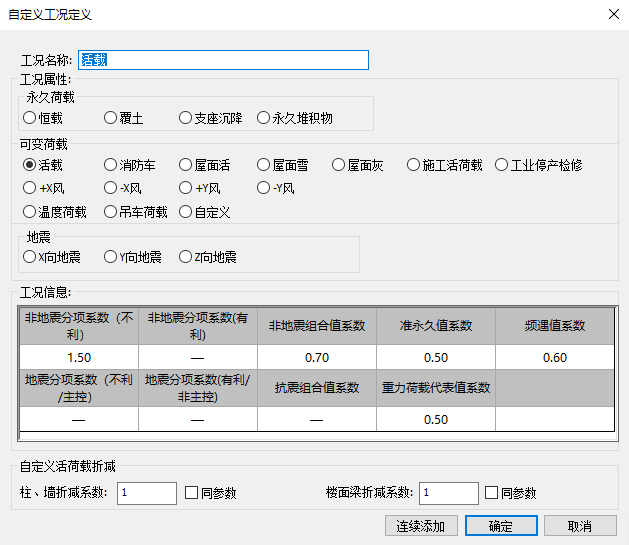Choose the 覆土 load option
Viewport: 629px width, 545px height.
[x=111, y=118]
